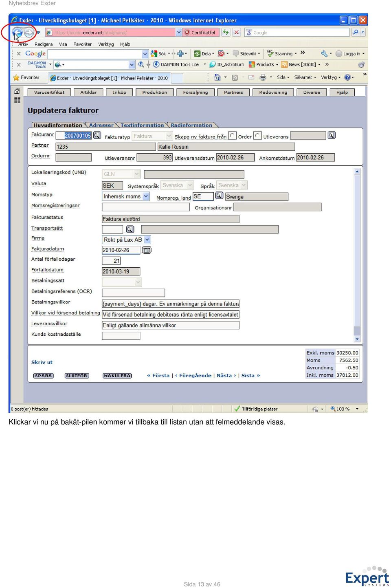Open the 100 % zoom level control
The width and height of the screenshot is (391, 588).
point(344,409)
